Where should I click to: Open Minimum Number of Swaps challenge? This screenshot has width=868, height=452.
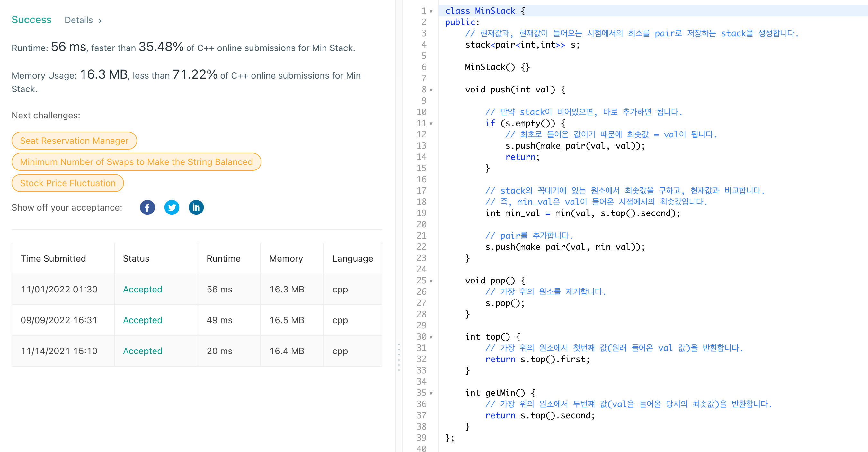tap(136, 162)
